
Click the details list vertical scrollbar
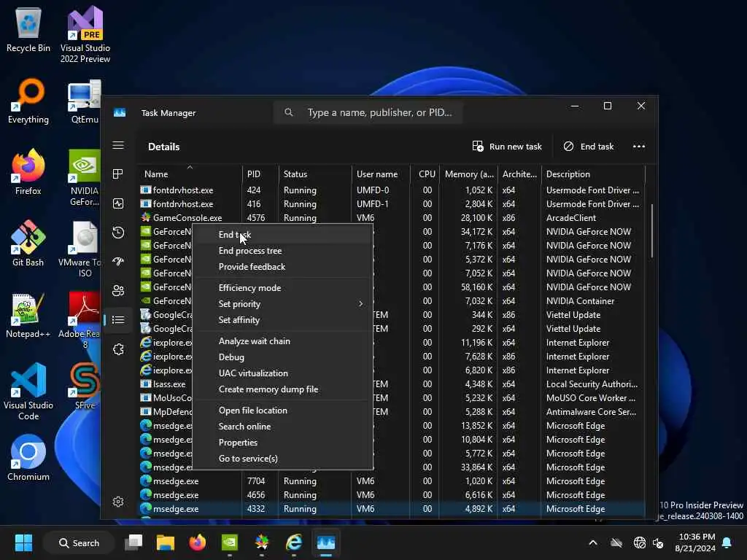[651, 231]
